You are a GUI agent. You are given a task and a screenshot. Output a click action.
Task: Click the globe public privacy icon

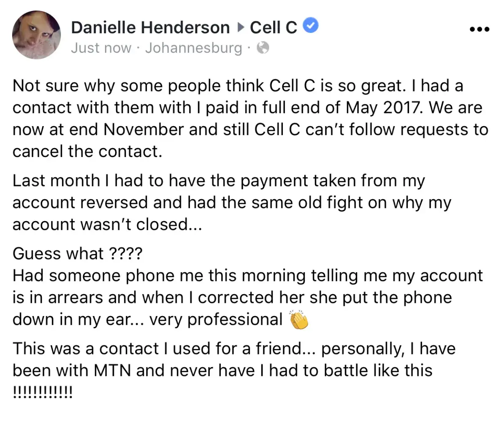[x=263, y=48]
